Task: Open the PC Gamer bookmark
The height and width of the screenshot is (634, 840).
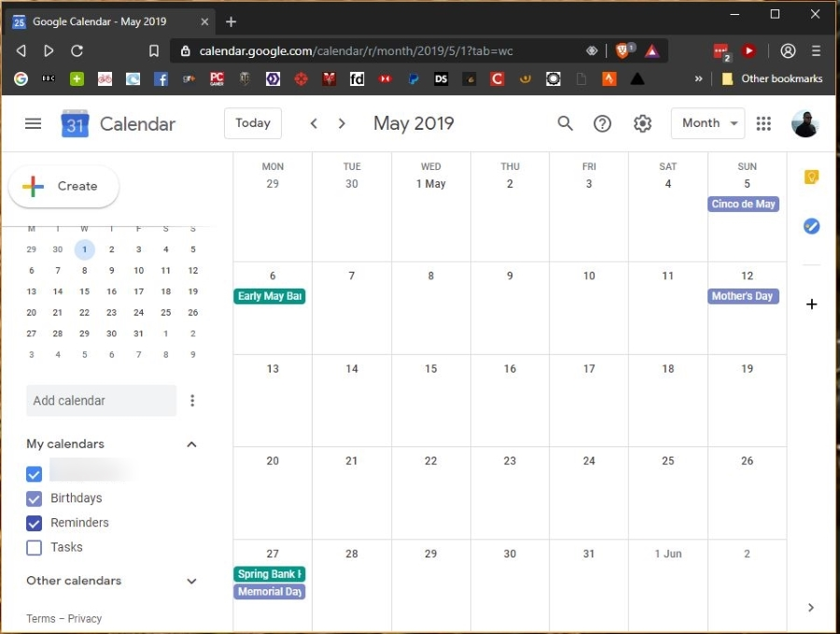Action: pos(217,79)
